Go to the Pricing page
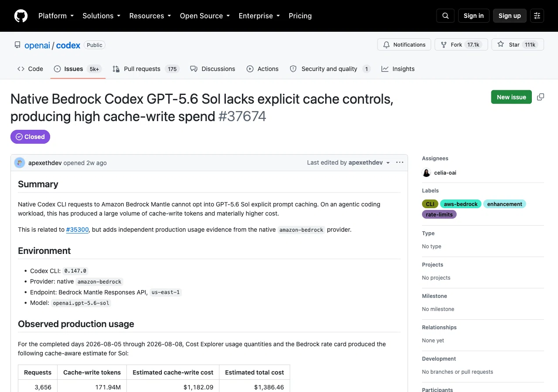 point(300,16)
